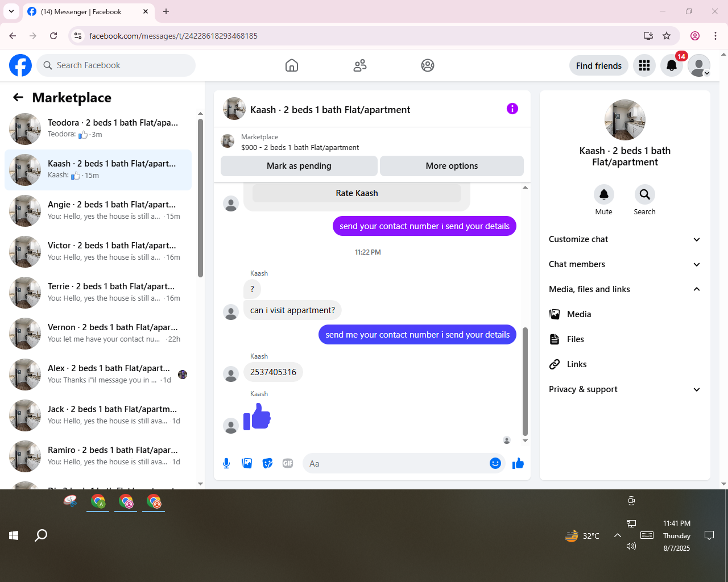Open a new browser tab
Image resolution: width=728 pixels, height=582 pixels.
166,11
